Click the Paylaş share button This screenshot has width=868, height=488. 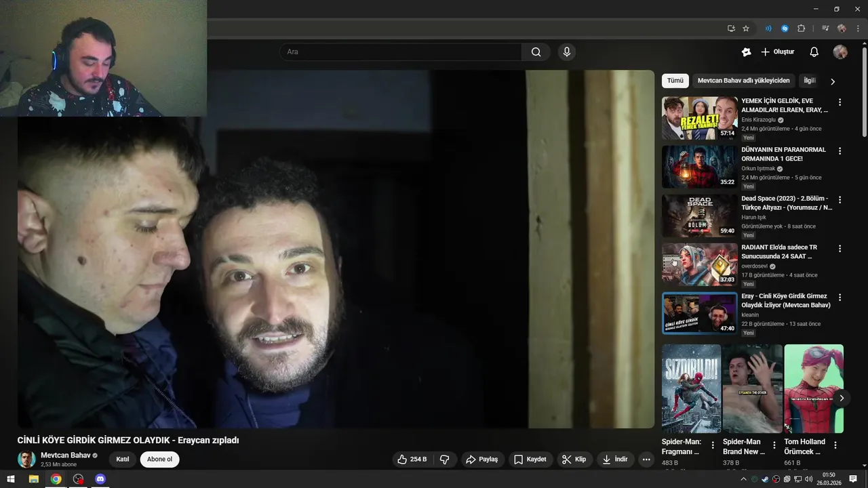pos(481,460)
